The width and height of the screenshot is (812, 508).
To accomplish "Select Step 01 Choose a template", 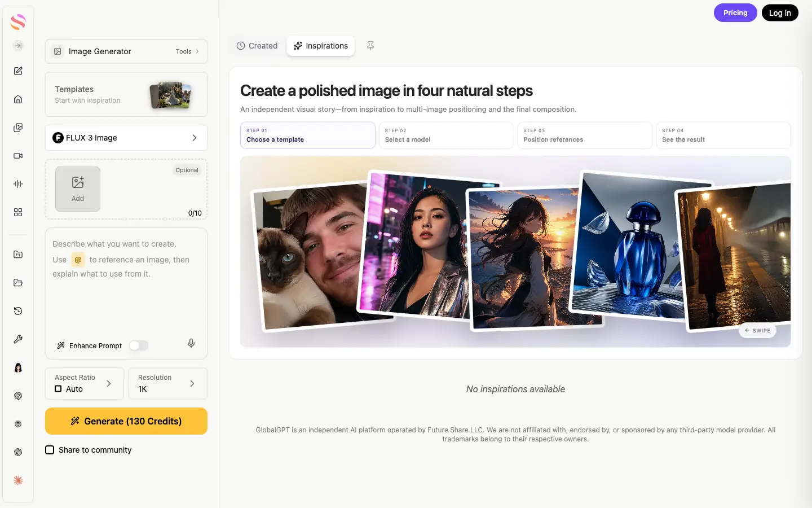I will (308, 135).
